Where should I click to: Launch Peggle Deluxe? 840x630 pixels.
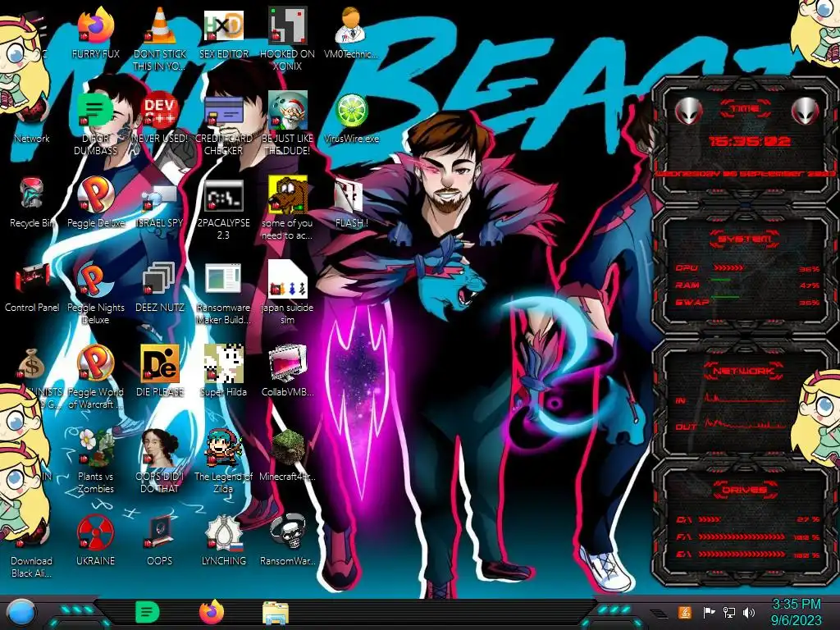[x=95, y=194]
